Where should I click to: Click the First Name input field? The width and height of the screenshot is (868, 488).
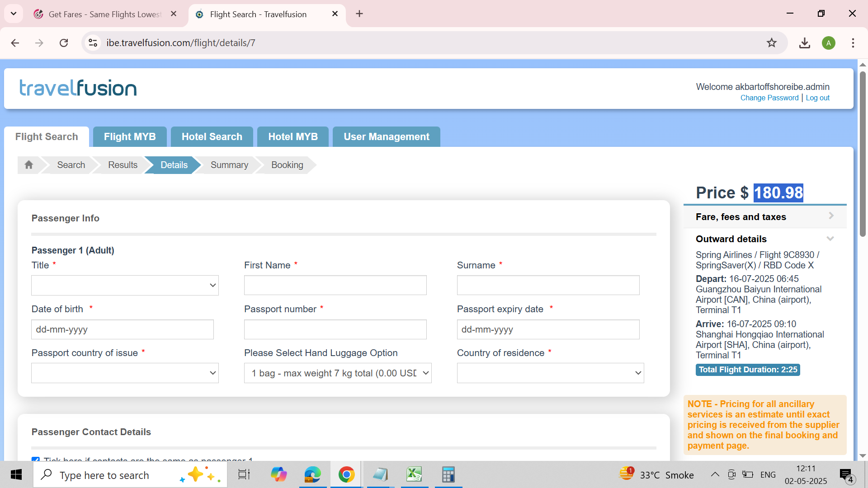335,285
